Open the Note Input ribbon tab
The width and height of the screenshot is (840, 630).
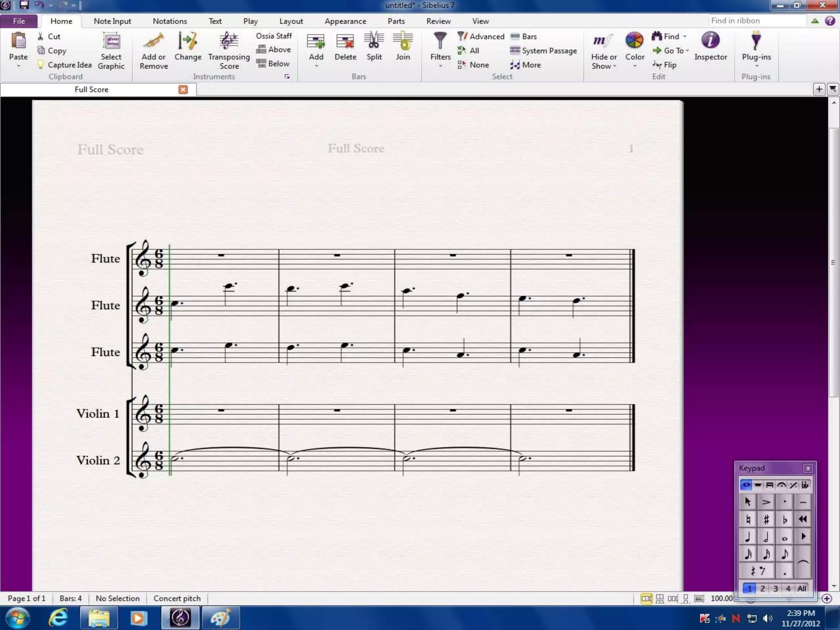(x=112, y=21)
